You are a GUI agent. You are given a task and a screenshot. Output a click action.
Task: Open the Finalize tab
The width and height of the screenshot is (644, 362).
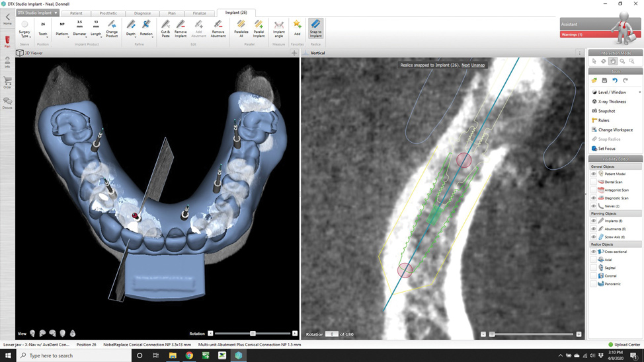click(x=199, y=13)
